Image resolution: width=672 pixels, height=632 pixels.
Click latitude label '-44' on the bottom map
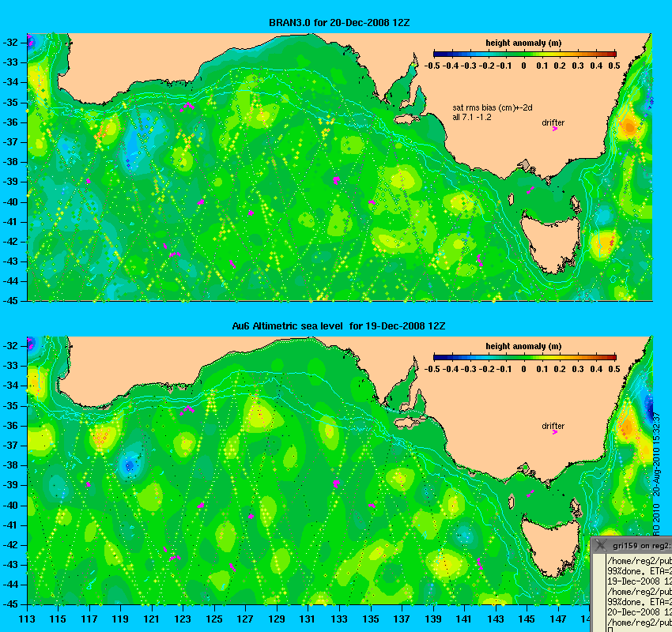pos(10,585)
